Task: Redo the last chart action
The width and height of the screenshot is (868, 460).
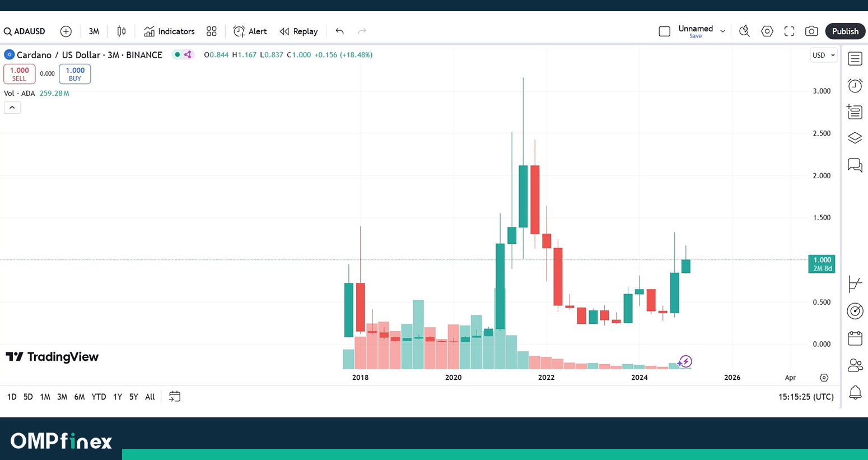Action: click(362, 31)
